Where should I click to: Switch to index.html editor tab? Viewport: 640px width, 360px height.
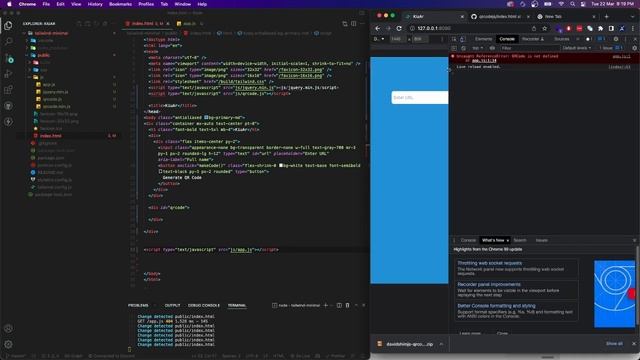click(147, 24)
